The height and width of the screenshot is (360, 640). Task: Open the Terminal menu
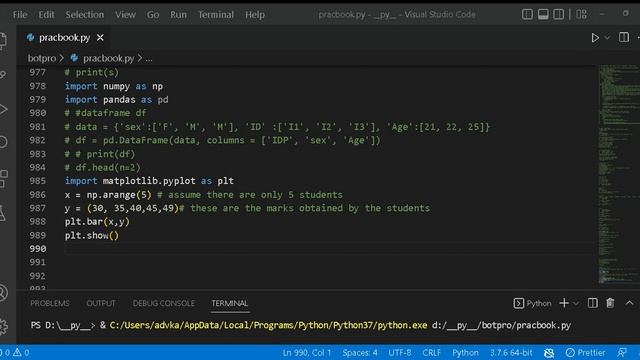click(216, 15)
